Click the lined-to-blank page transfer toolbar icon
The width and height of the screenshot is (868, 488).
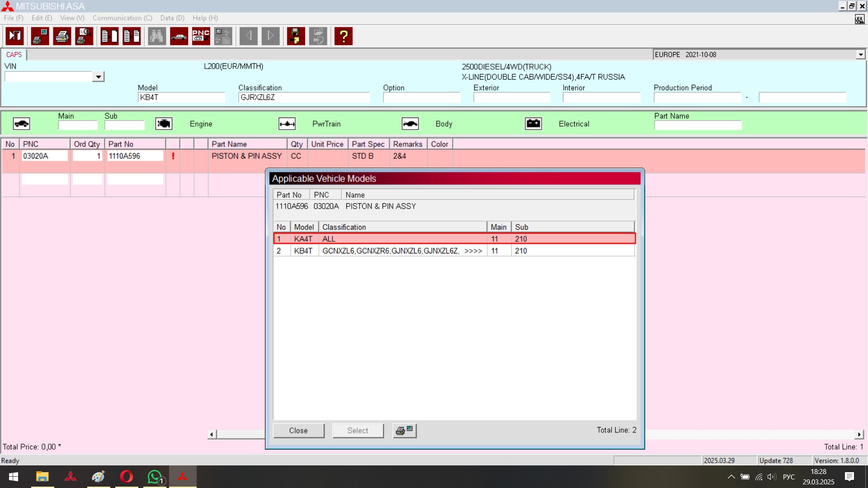(109, 36)
